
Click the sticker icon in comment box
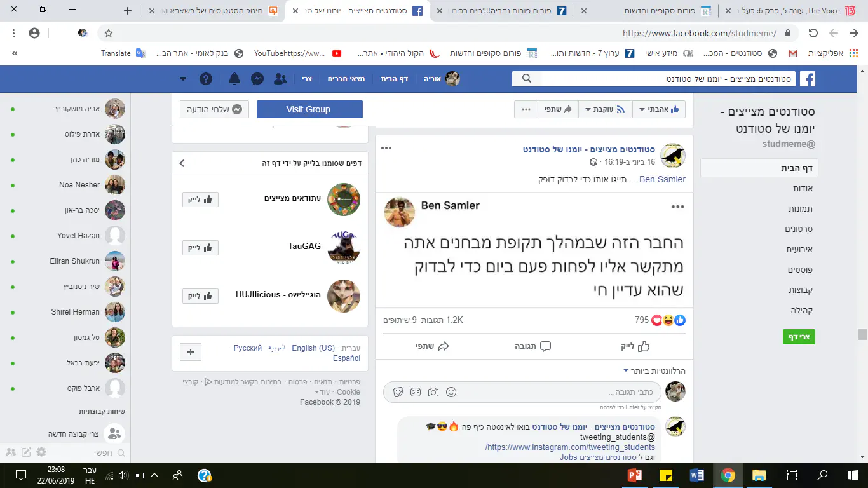point(398,392)
